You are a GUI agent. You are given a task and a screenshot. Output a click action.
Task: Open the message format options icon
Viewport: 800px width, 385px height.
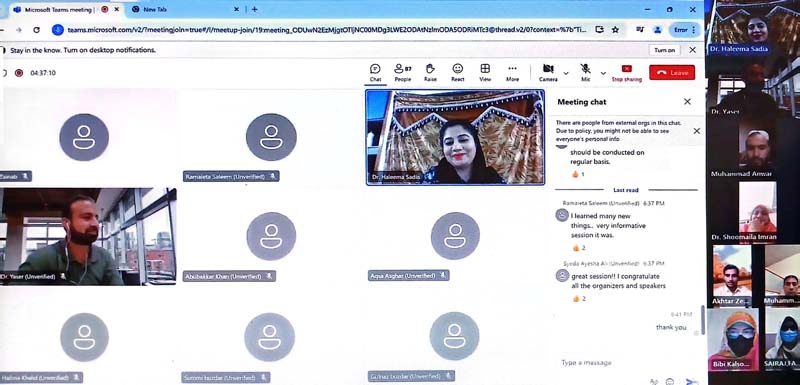tap(654, 381)
